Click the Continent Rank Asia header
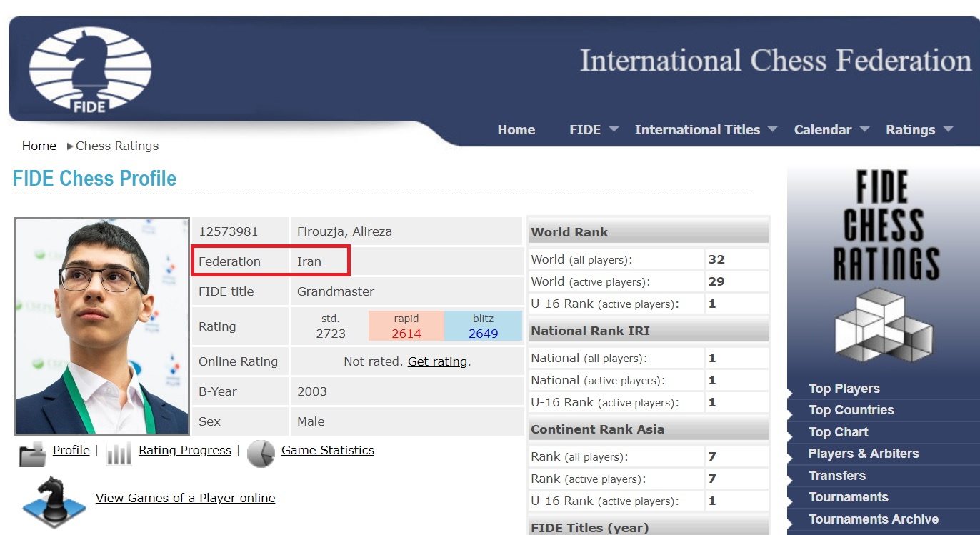This screenshot has height=535, width=980. 648,429
